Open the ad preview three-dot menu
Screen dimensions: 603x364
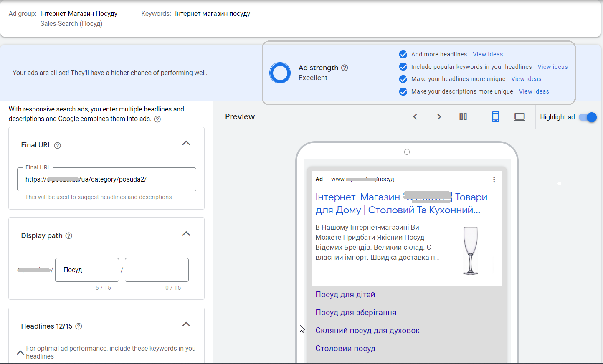[x=494, y=179]
